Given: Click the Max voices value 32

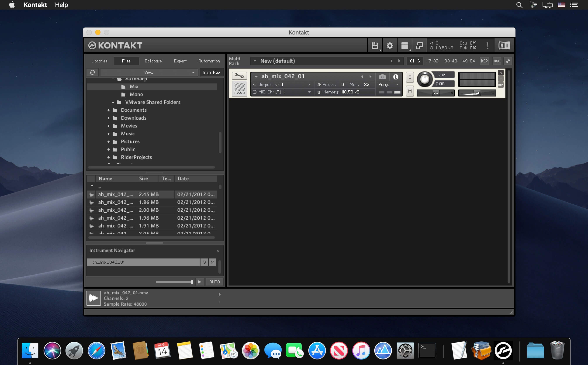Looking at the screenshot, I should click(x=367, y=84).
